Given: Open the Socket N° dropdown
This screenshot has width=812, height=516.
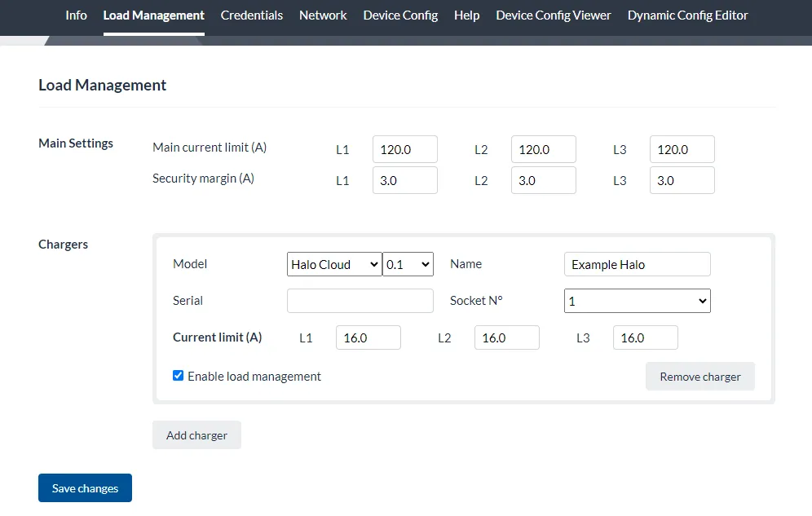Looking at the screenshot, I should tap(638, 301).
